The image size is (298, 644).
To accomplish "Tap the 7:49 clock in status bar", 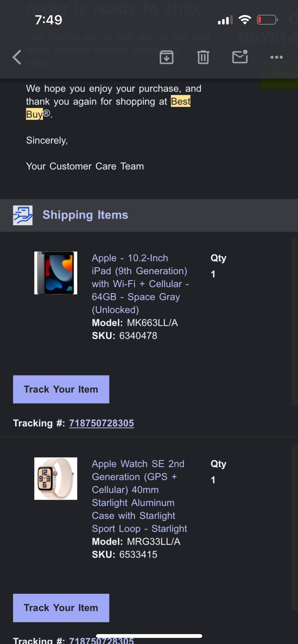I will click(48, 20).
